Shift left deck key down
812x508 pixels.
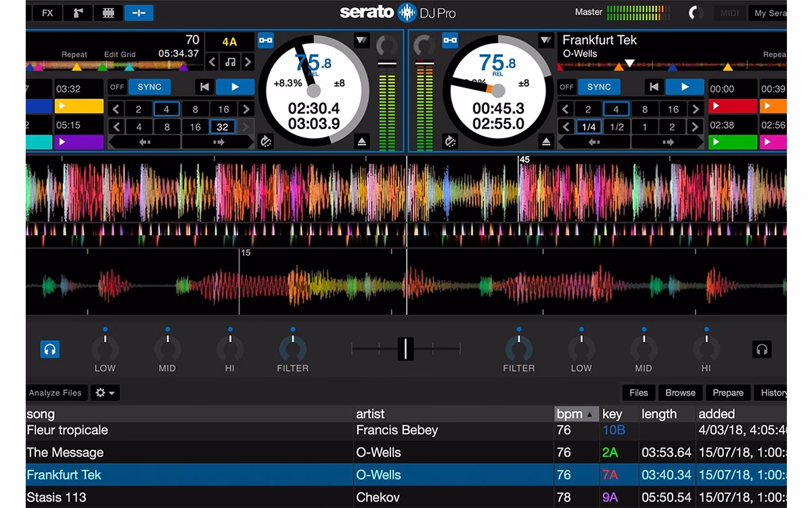(212, 62)
